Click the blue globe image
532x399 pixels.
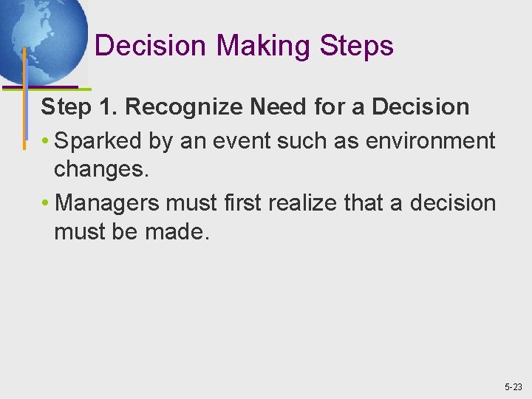click(42, 41)
